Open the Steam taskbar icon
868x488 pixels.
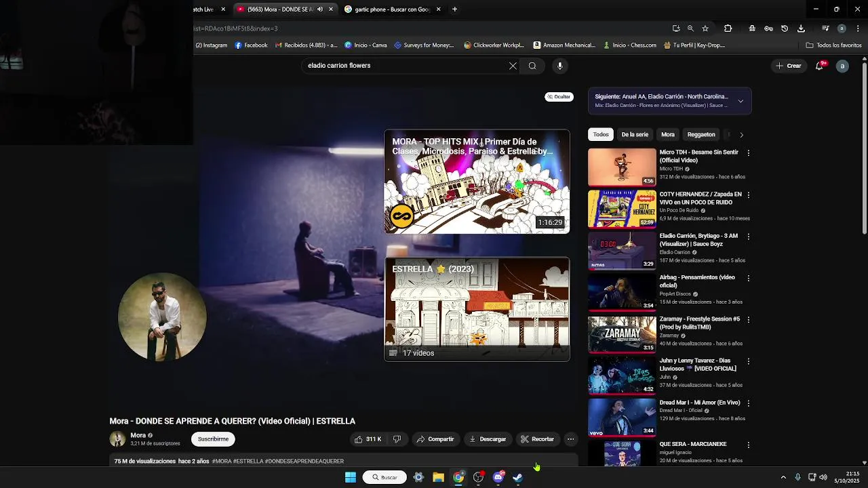(518, 477)
